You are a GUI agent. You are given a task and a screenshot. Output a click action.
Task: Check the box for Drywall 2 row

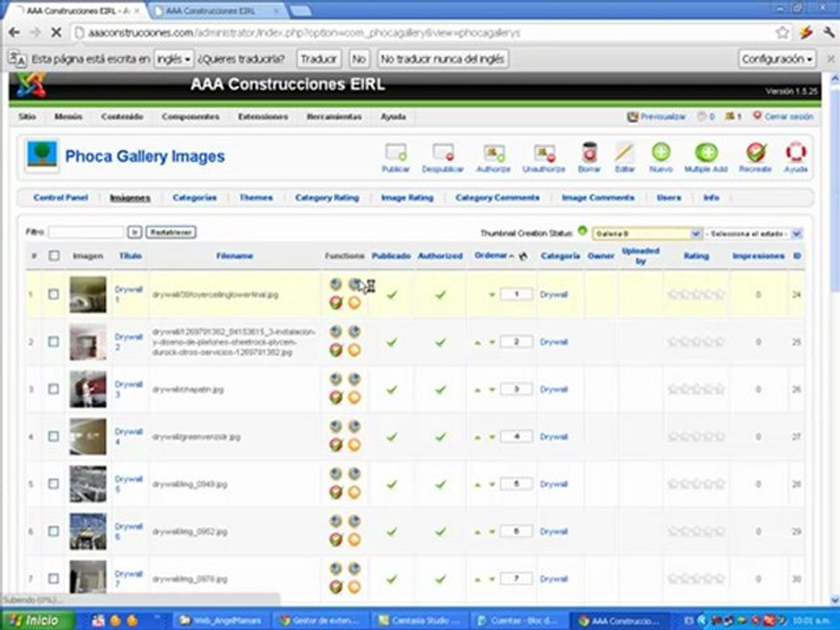pyautogui.click(x=53, y=342)
